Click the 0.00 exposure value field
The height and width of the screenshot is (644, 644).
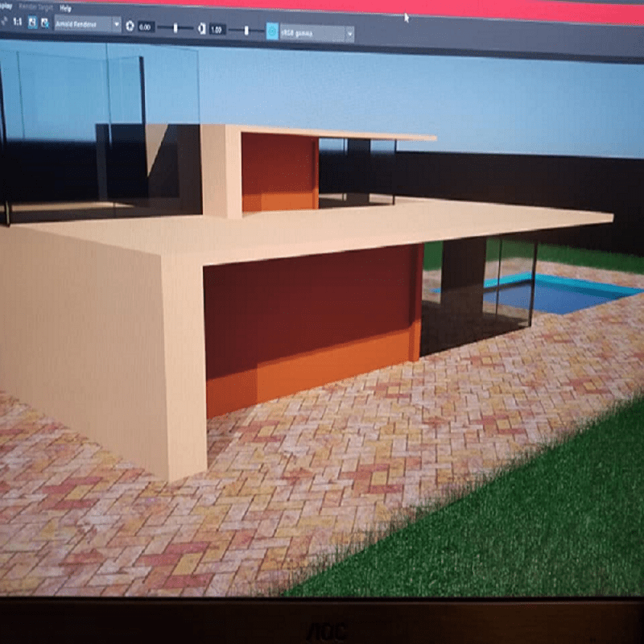click(x=147, y=26)
